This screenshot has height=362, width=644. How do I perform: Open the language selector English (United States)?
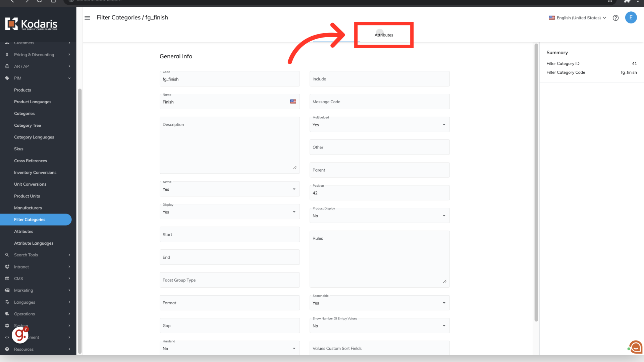click(x=578, y=18)
